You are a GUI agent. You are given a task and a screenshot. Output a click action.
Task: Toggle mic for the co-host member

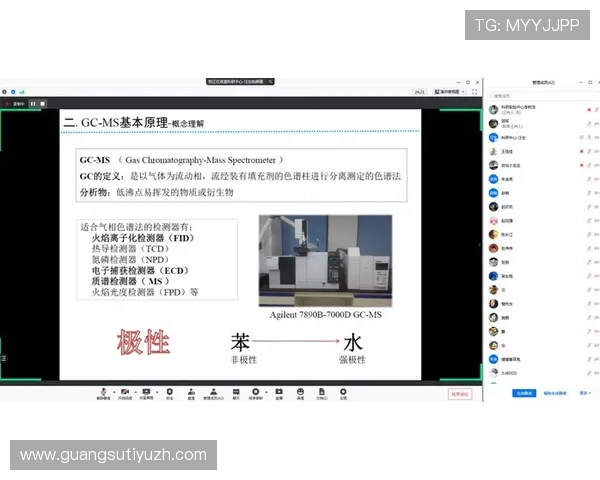coord(589,124)
